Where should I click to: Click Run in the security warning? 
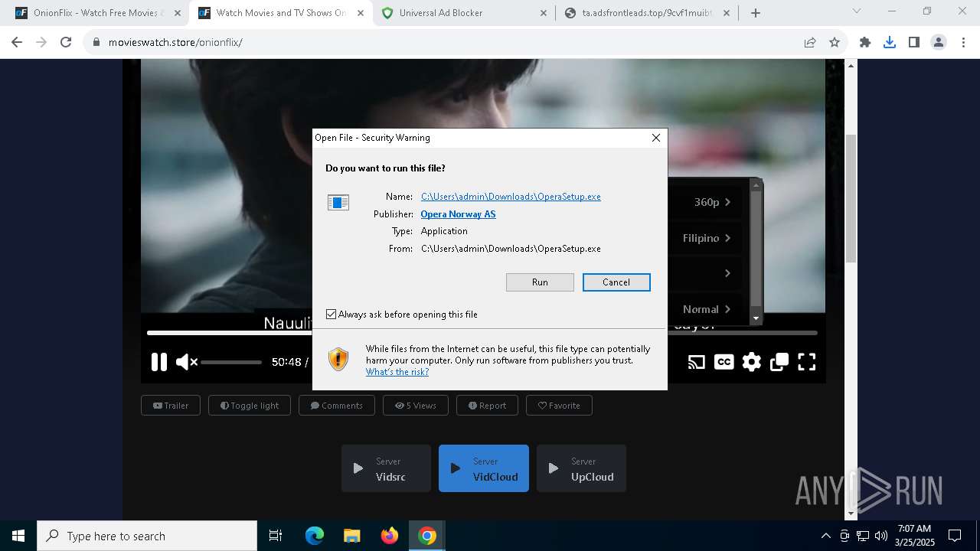(x=540, y=282)
